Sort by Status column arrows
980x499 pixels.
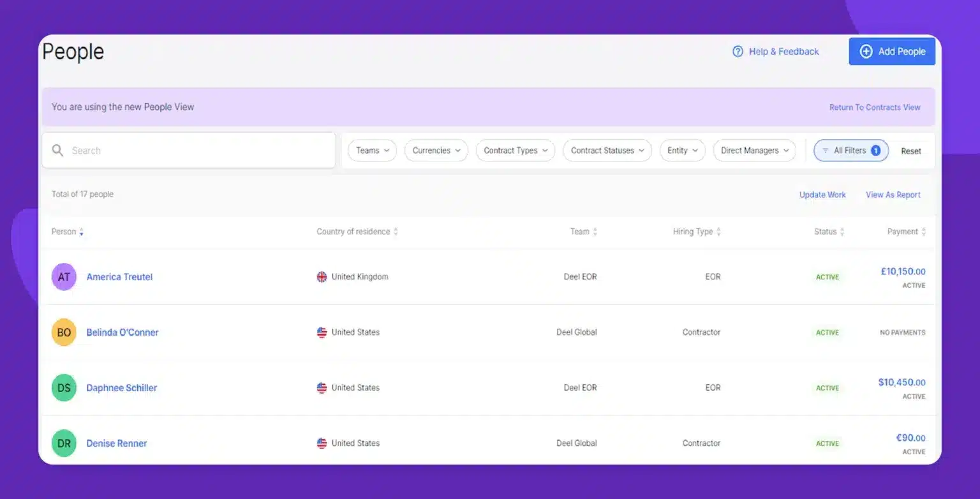pos(842,232)
